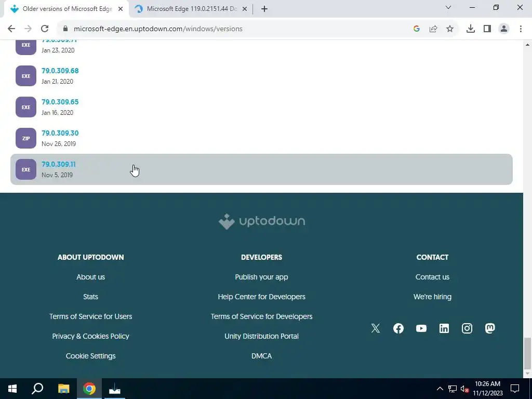Click the About us footer link
The width and height of the screenshot is (532, 399).
click(90, 277)
